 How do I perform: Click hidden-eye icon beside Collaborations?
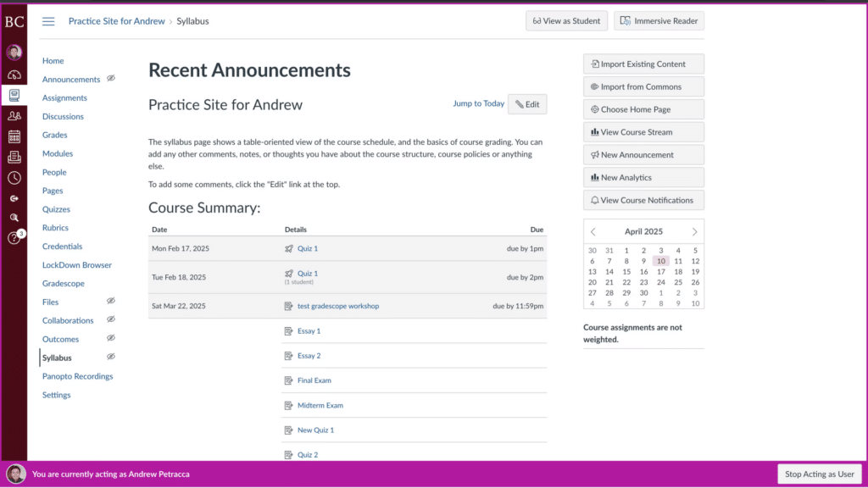tap(111, 319)
